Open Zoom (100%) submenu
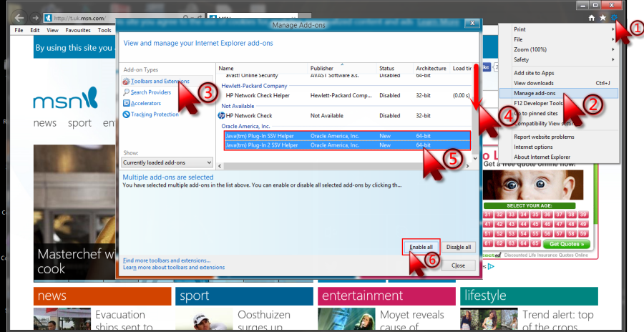 (559, 49)
